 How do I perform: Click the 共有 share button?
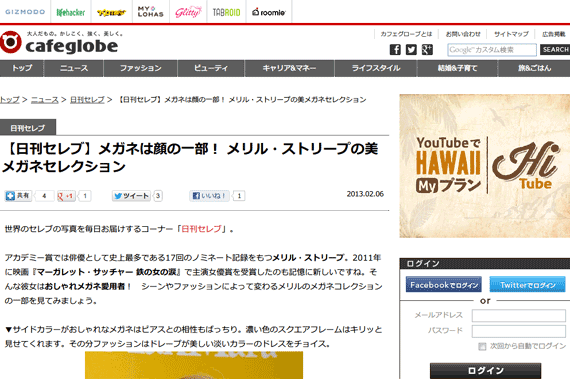19,196
